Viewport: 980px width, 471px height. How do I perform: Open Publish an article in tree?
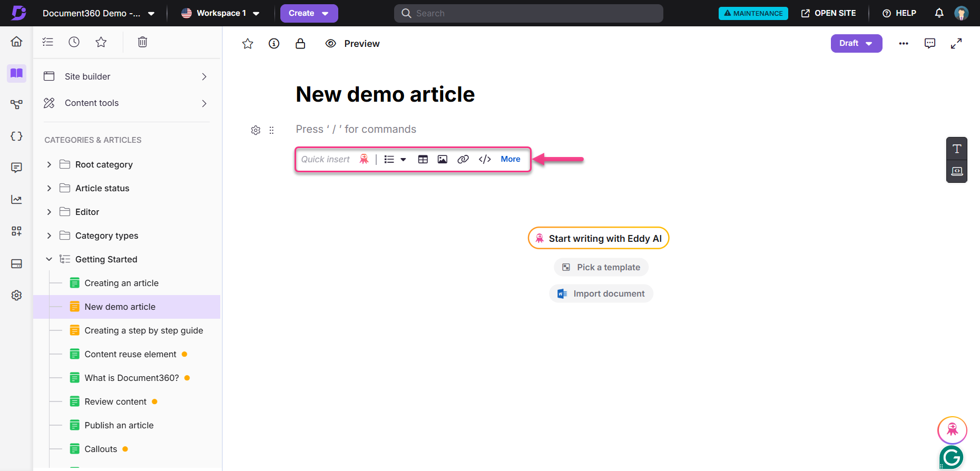[x=119, y=425]
